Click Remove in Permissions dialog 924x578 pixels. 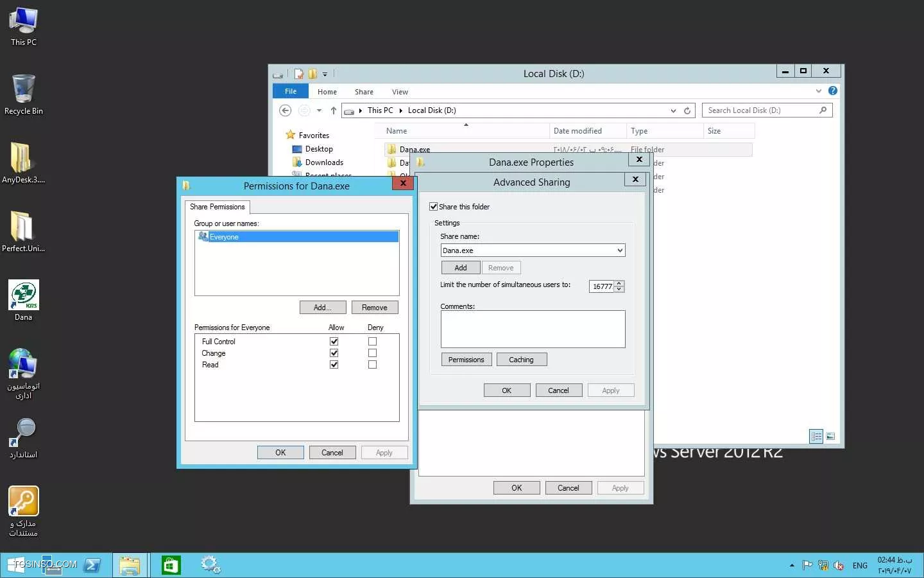pyautogui.click(x=375, y=308)
